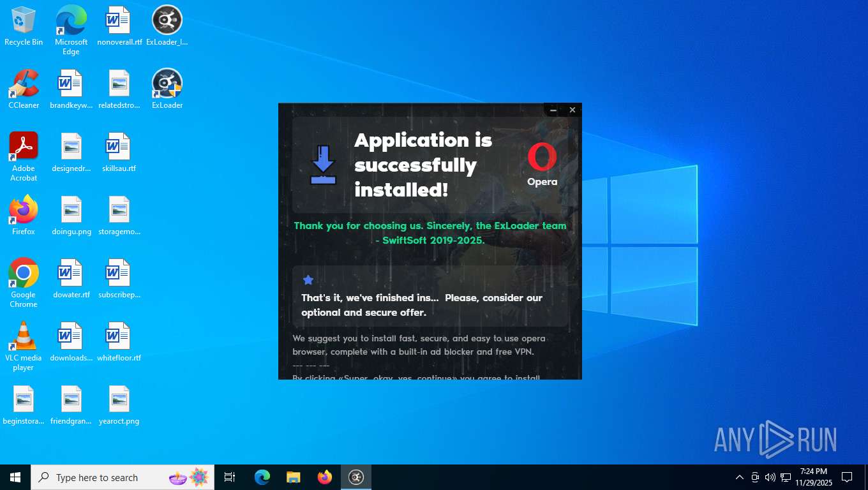Viewport: 868px width, 490px height.
Task: Open the Meet Now tray icon
Action: 755,477
